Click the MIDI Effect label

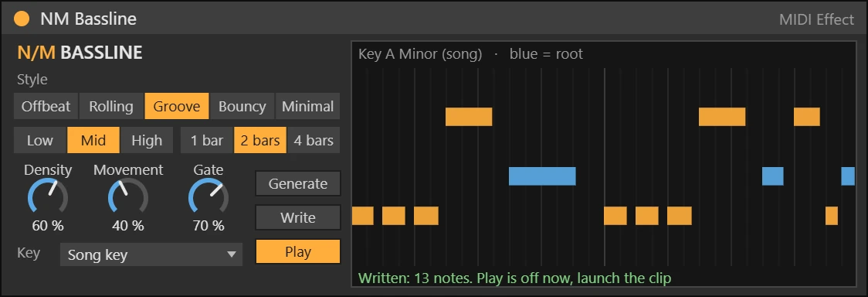[x=816, y=20]
